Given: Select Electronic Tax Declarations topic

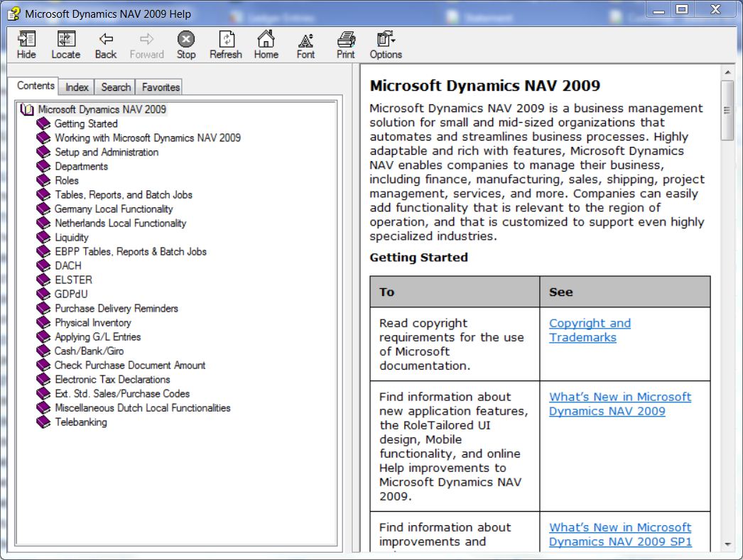Looking at the screenshot, I should tap(112, 380).
